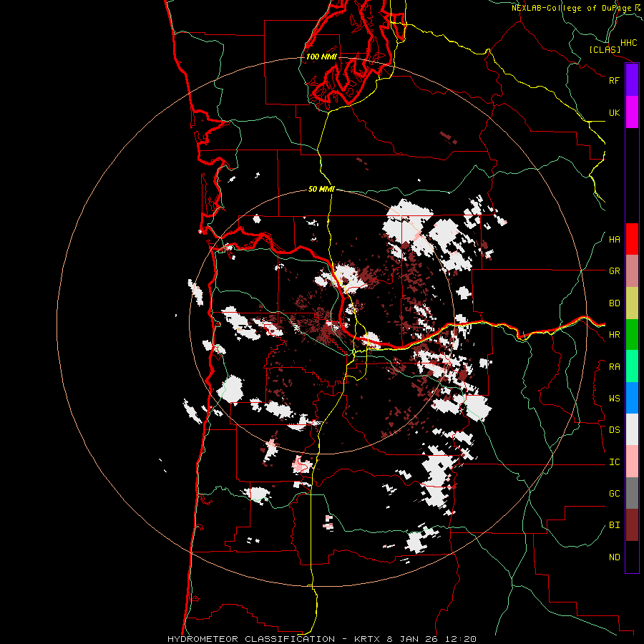644x644 pixels.
Task: Click the IC legend label
Action: coord(614,462)
